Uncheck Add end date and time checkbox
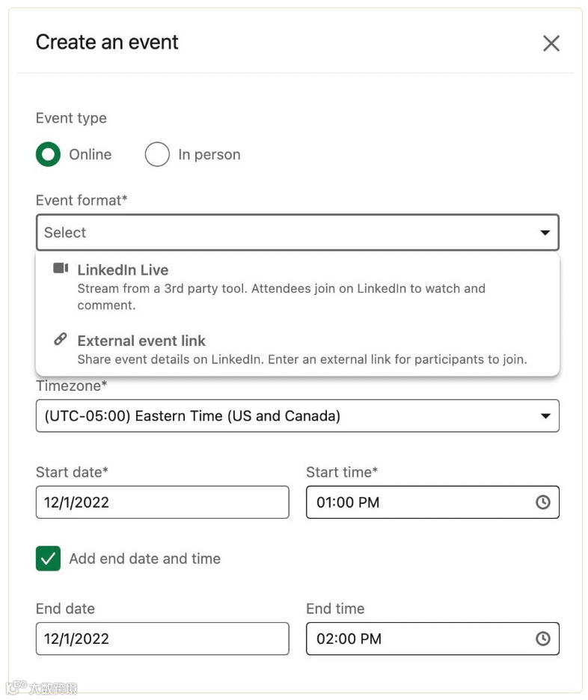This screenshot has height=700, width=588. click(48, 559)
